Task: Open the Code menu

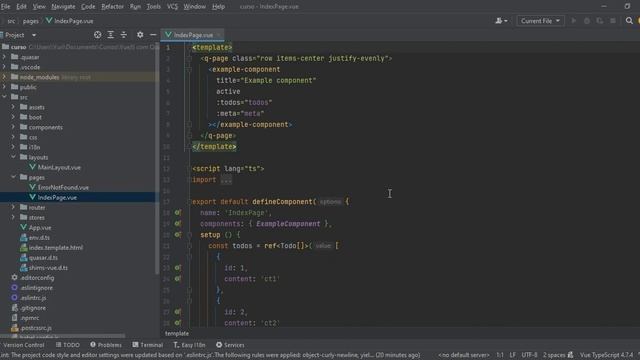Action: point(88,7)
